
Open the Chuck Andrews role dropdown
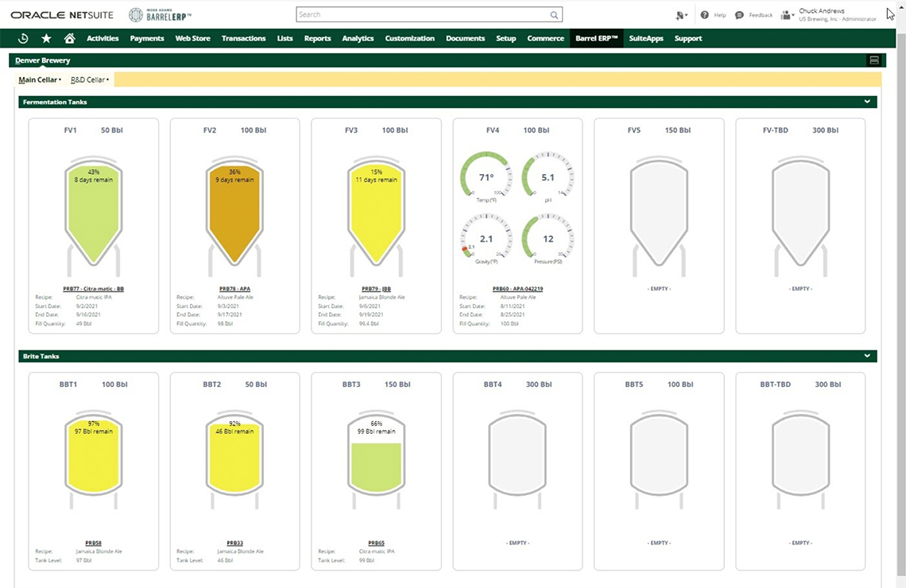pos(788,15)
